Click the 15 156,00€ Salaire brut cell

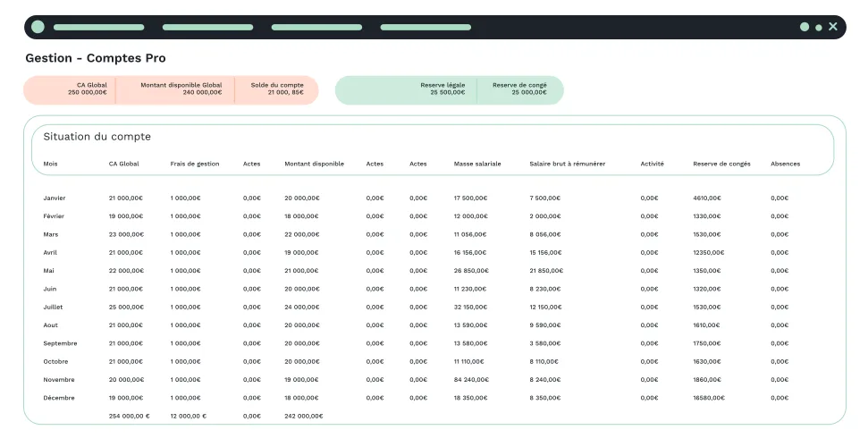[545, 253]
